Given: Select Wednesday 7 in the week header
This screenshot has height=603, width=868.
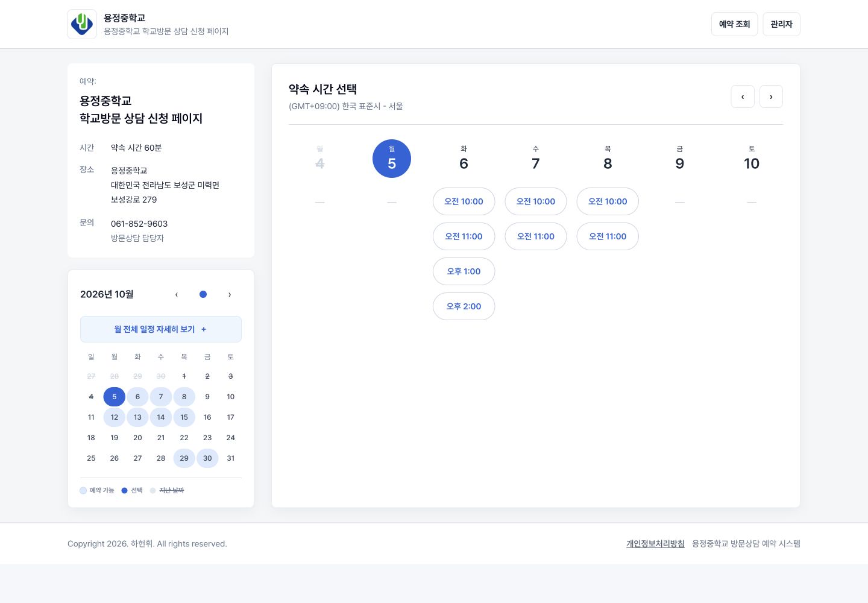Looking at the screenshot, I should [x=536, y=159].
